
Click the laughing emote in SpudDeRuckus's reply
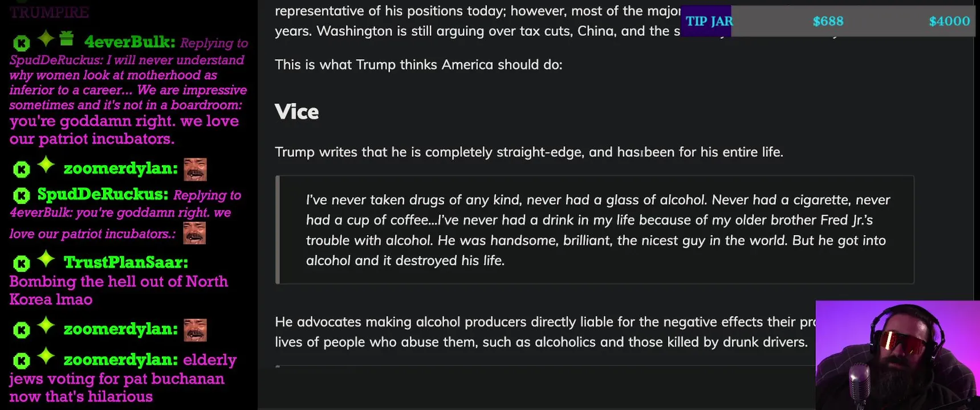click(194, 233)
